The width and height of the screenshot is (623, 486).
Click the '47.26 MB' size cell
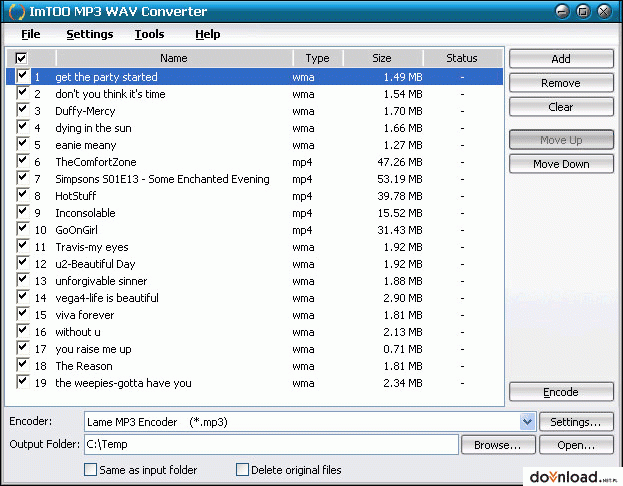click(400, 162)
